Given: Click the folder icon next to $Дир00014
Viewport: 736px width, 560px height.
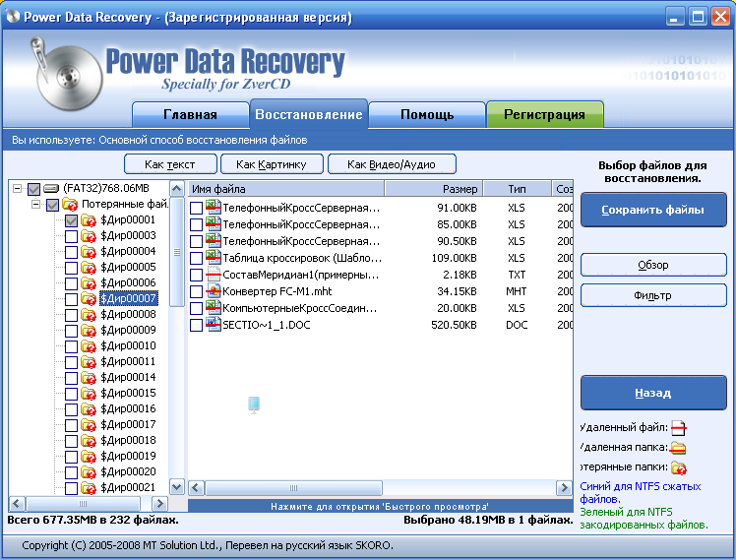Looking at the screenshot, I should tap(89, 378).
